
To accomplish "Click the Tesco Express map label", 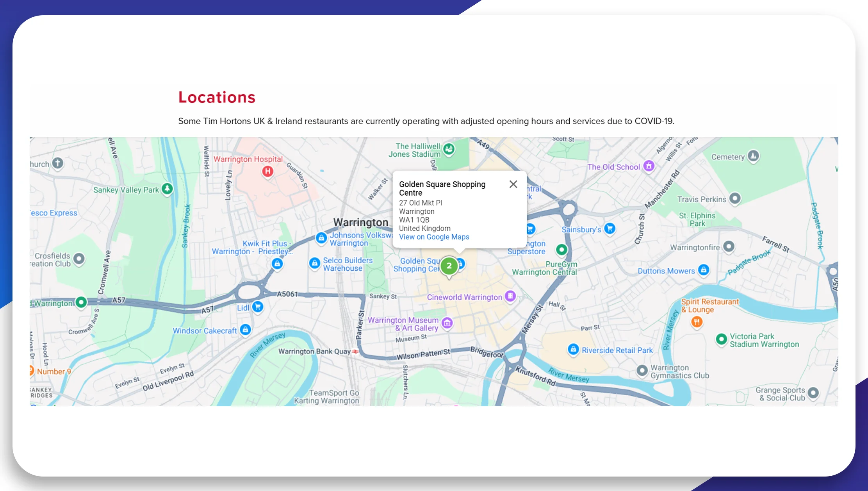I will pyautogui.click(x=54, y=213).
